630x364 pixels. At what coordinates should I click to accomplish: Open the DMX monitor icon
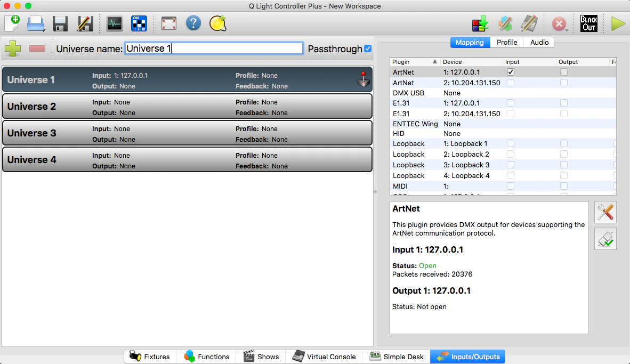click(115, 23)
